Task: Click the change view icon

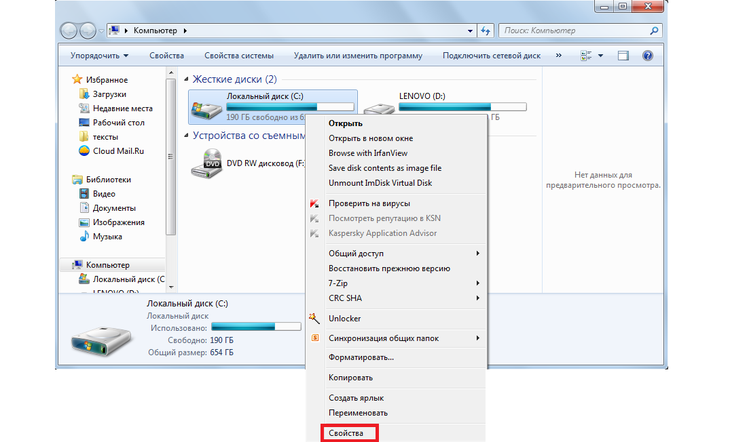Action: coord(586,56)
